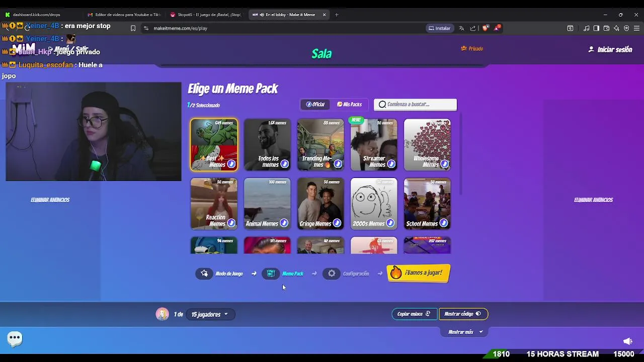The width and height of the screenshot is (644, 362).
Task: Select the Wholesome Memes pack
Action: coord(427,145)
